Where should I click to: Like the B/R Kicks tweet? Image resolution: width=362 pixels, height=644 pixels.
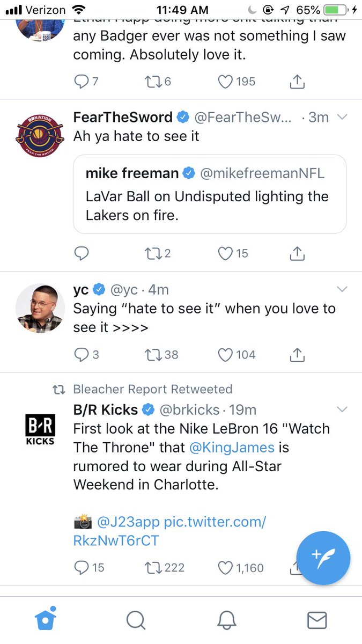(x=225, y=567)
